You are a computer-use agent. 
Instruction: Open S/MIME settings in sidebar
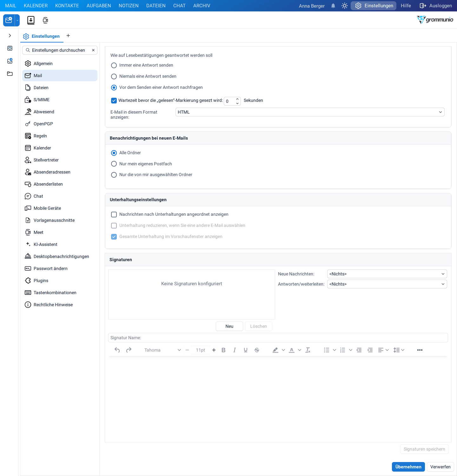pos(60,100)
